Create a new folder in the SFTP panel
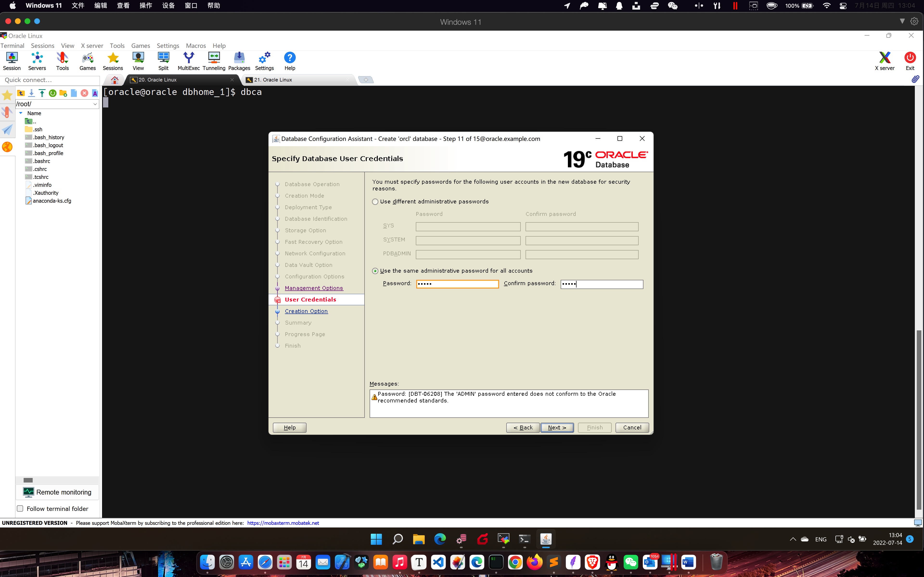Viewport: 924px width, 577px height. coord(63,93)
